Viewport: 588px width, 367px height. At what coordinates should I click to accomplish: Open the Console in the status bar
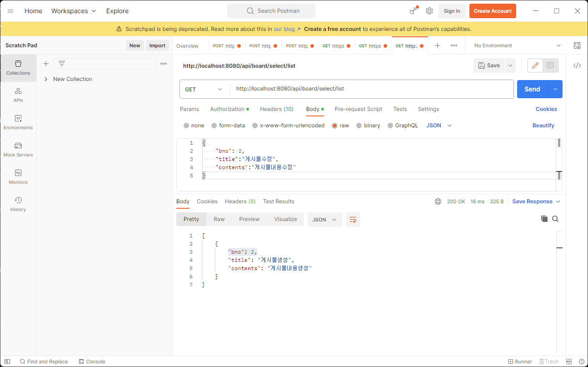coord(92,362)
